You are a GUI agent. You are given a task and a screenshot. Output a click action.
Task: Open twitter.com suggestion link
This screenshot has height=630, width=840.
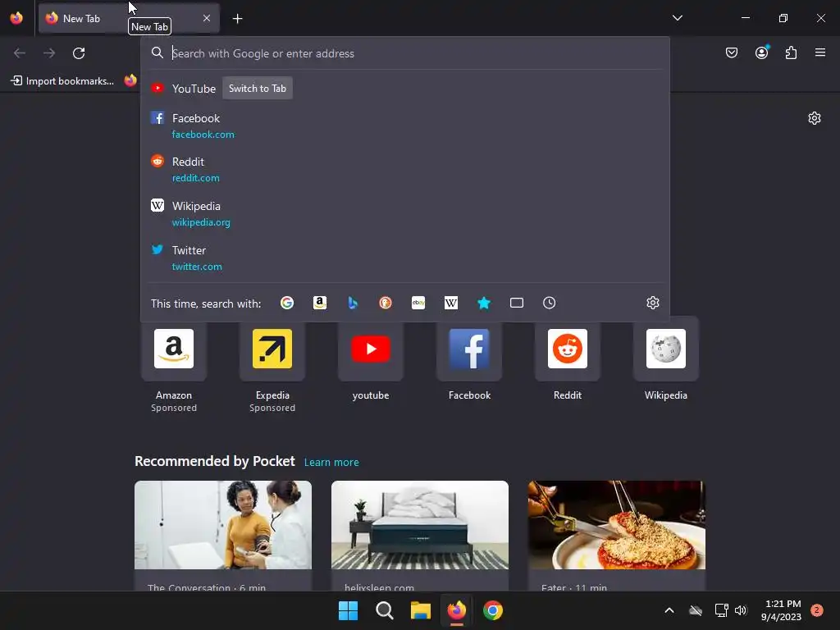pos(197,267)
